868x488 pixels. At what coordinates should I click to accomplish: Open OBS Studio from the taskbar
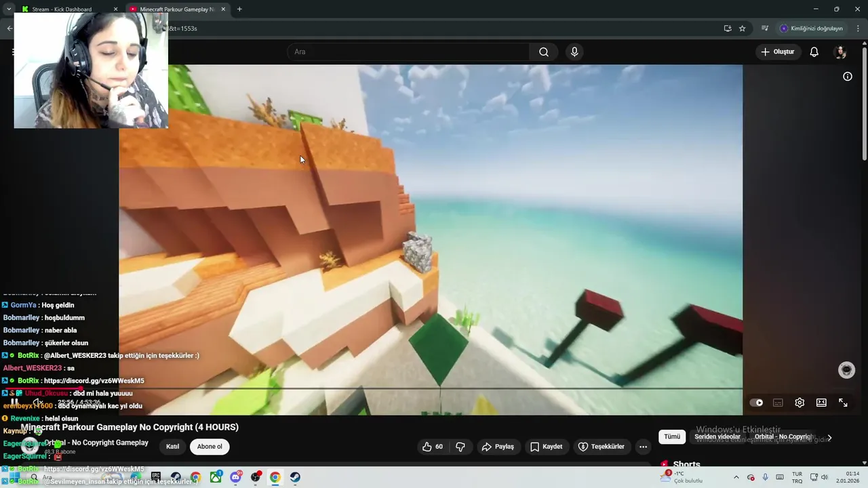(255, 477)
